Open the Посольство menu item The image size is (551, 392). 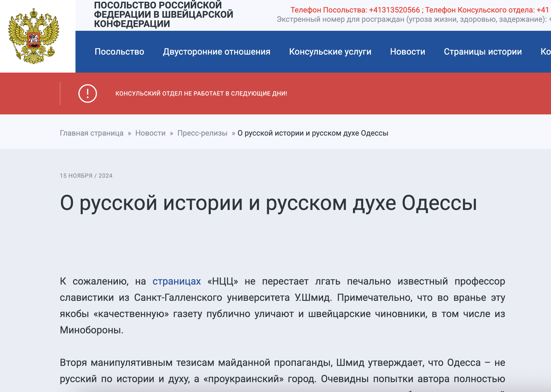(x=119, y=52)
